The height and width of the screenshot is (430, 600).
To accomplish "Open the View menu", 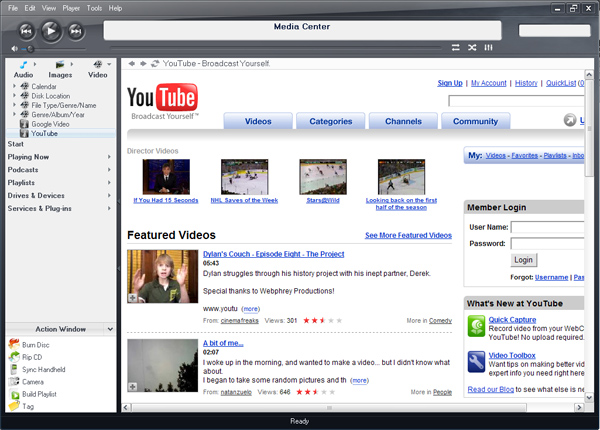I will 49,8.
